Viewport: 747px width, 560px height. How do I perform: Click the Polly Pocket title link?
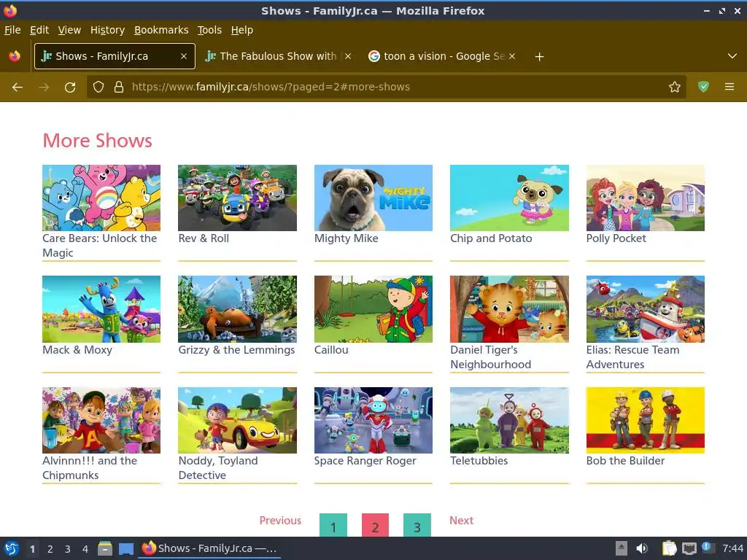[616, 238]
